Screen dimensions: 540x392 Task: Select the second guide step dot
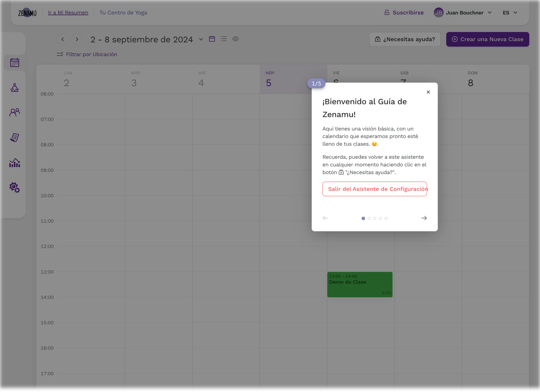pos(369,218)
